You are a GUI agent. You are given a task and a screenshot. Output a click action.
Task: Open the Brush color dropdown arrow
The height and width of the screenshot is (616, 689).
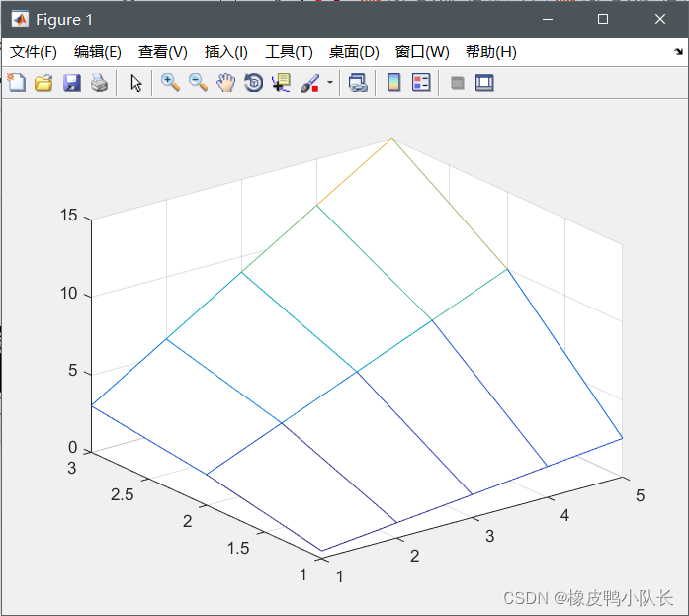330,83
